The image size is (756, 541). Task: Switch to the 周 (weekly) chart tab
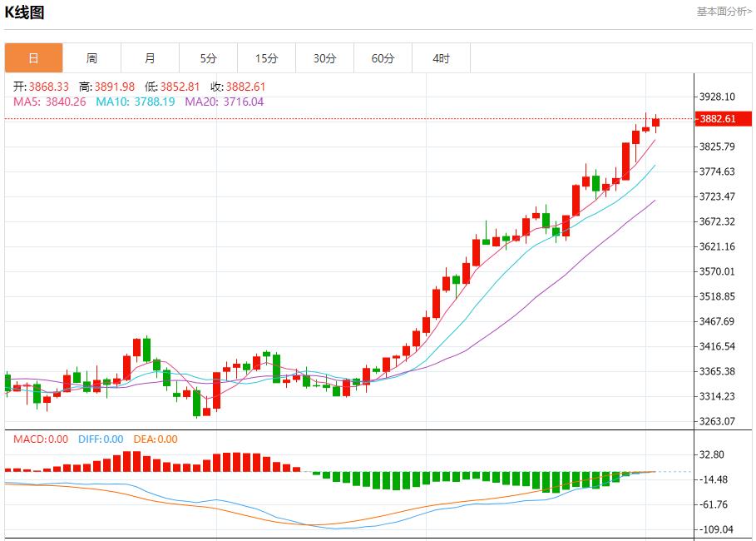(91, 58)
